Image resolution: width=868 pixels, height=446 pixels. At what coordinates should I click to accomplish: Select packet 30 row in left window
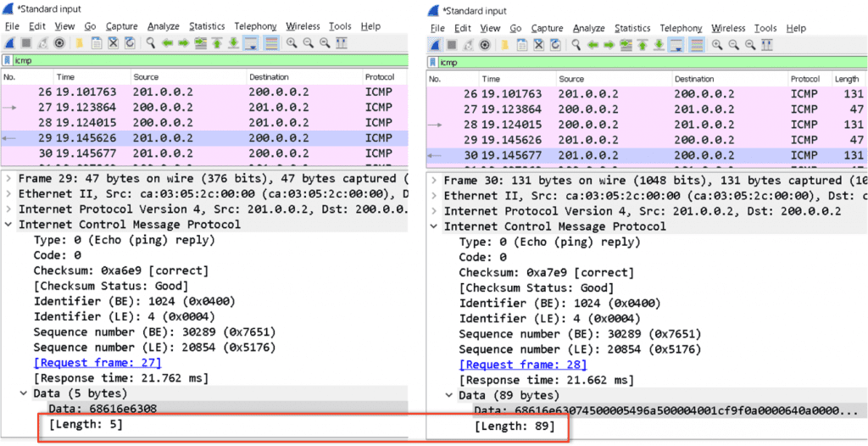pyautogui.click(x=204, y=153)
